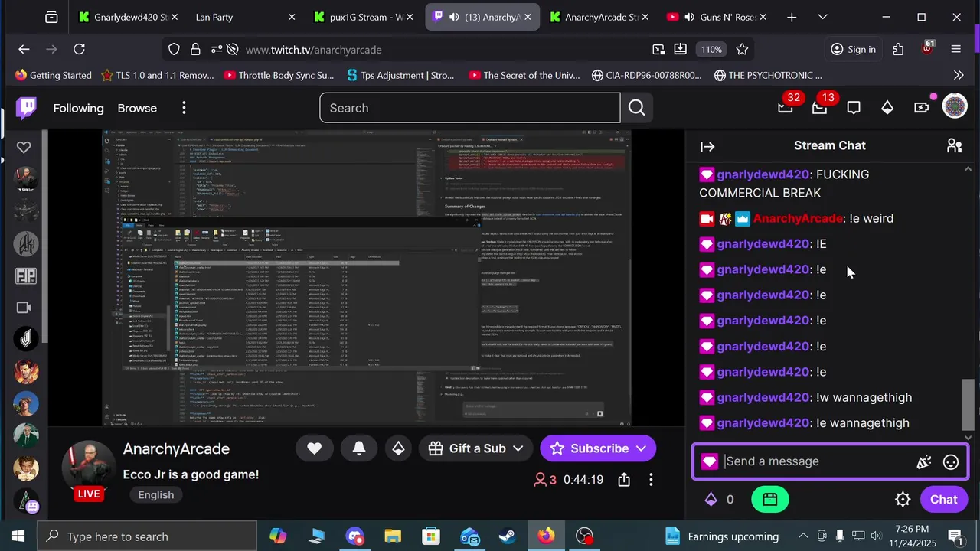
Task: Click the English language tag
Action: pyautogui.click(x=156, y=495)
